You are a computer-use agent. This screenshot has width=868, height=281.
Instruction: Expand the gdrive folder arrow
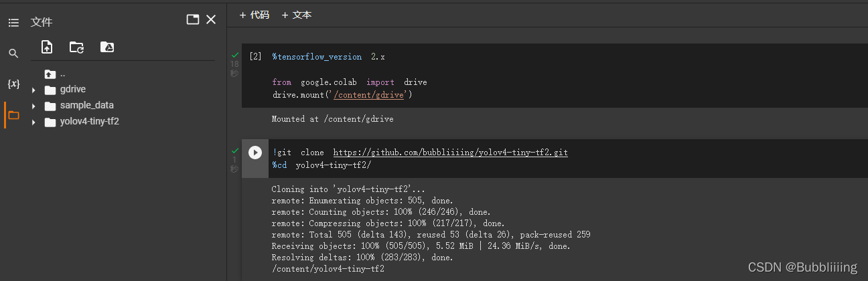[x=33, y=90]
